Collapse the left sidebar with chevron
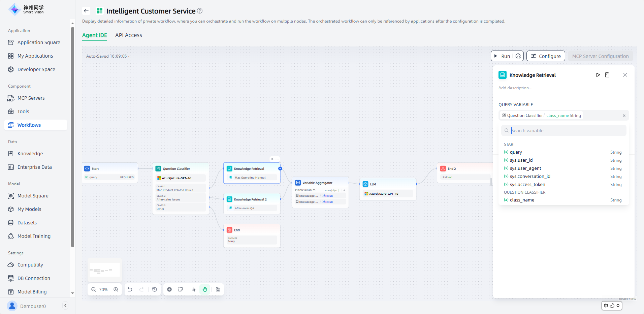 (x=65, y=306)
